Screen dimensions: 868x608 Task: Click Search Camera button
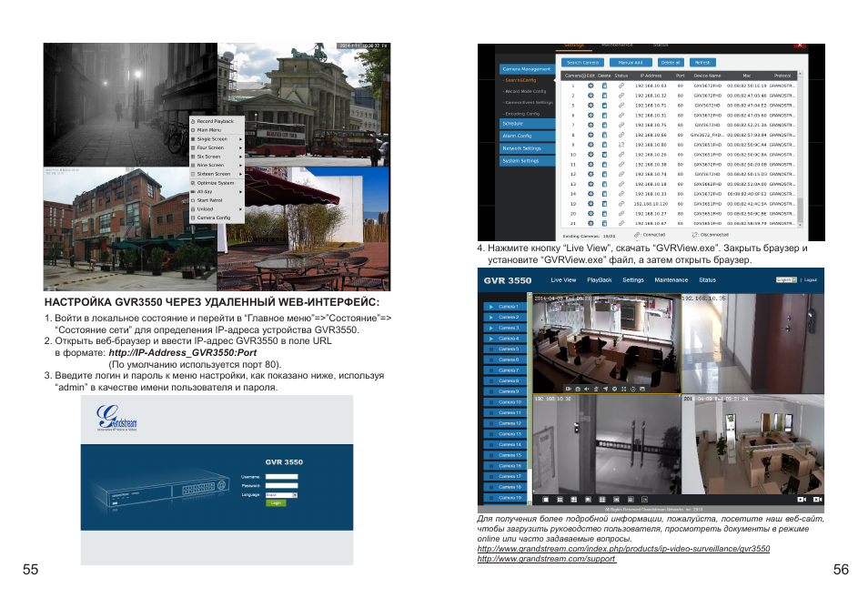(x=582, y=63)
